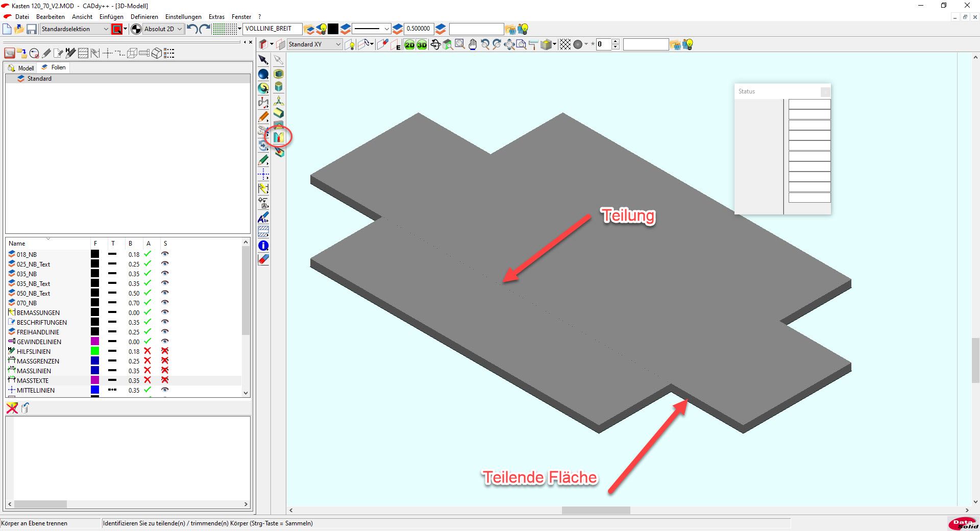Select the eraser tool in left toolbar
Screen dimensions: 980x531
pos(263,259)
